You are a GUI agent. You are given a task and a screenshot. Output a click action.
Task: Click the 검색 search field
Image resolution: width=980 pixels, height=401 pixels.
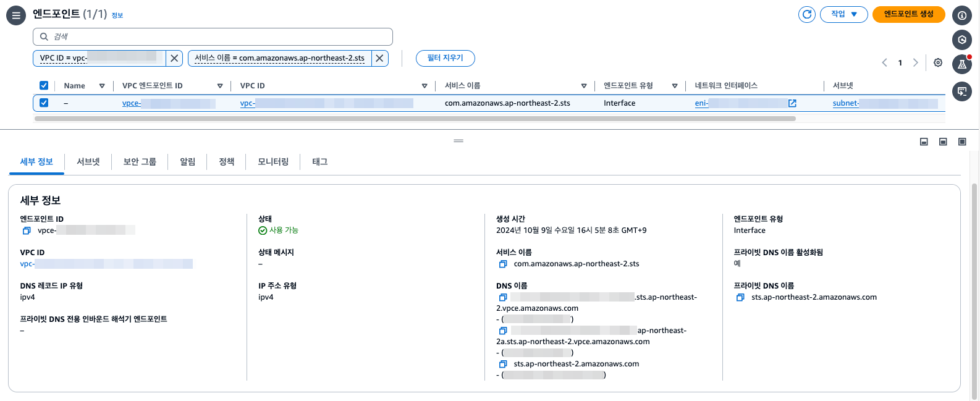click(213, 36)
